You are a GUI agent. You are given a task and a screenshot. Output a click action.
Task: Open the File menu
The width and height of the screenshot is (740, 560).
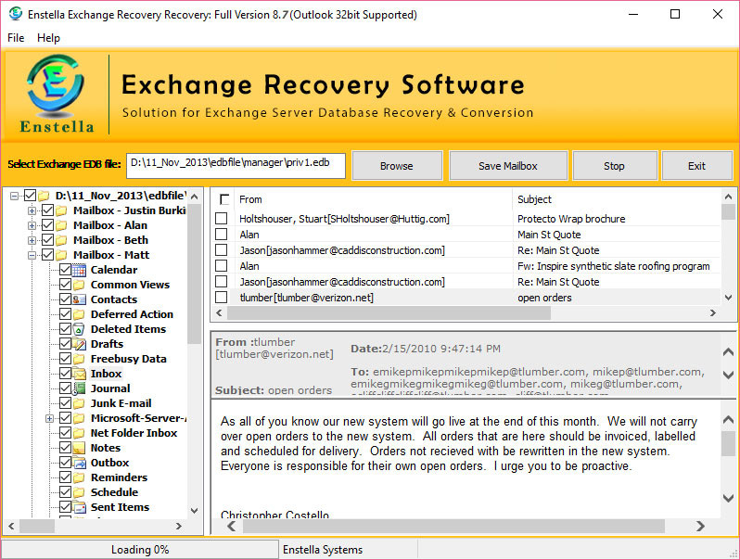[16, 38]
